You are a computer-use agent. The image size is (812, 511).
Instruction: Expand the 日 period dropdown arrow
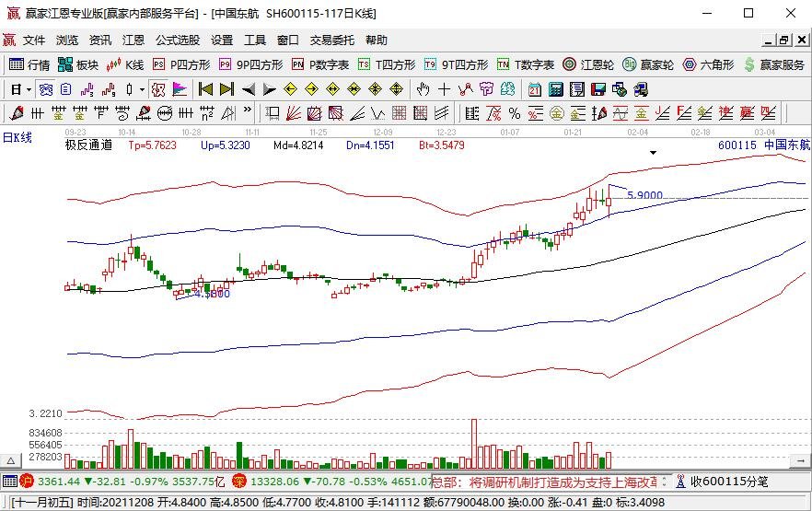click(29, 90)
